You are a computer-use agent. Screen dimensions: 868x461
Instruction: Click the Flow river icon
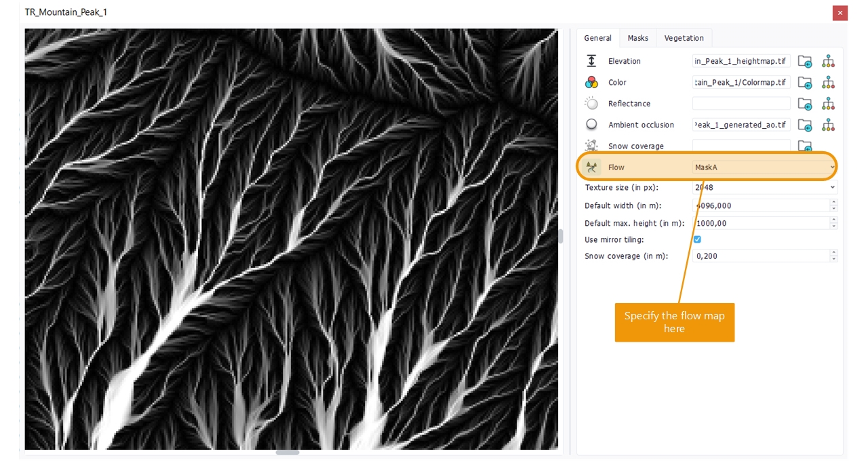click(x=592, y=167)
